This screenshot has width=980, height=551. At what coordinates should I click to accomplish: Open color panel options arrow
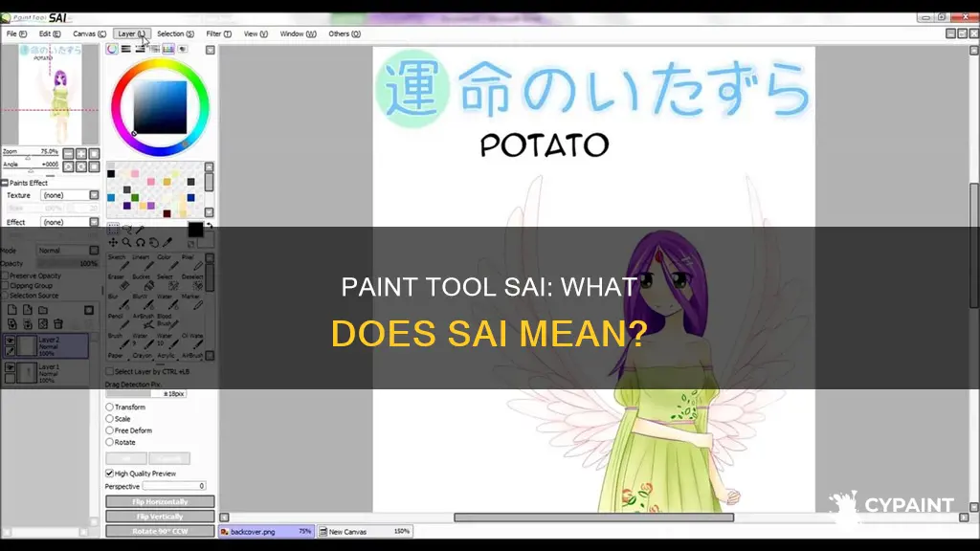click(x=210, y=50)
